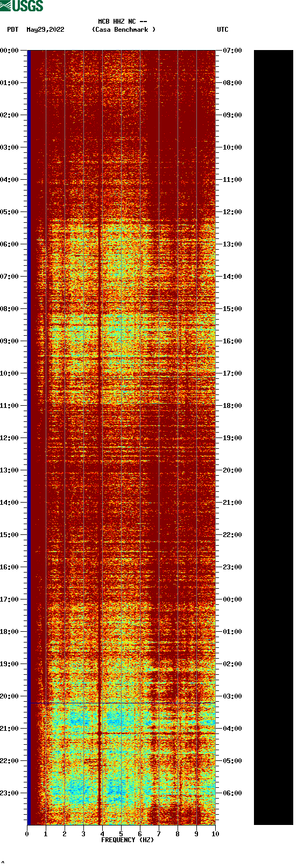
Task: Click the UTC time label '00:00'
Action: 232,599
